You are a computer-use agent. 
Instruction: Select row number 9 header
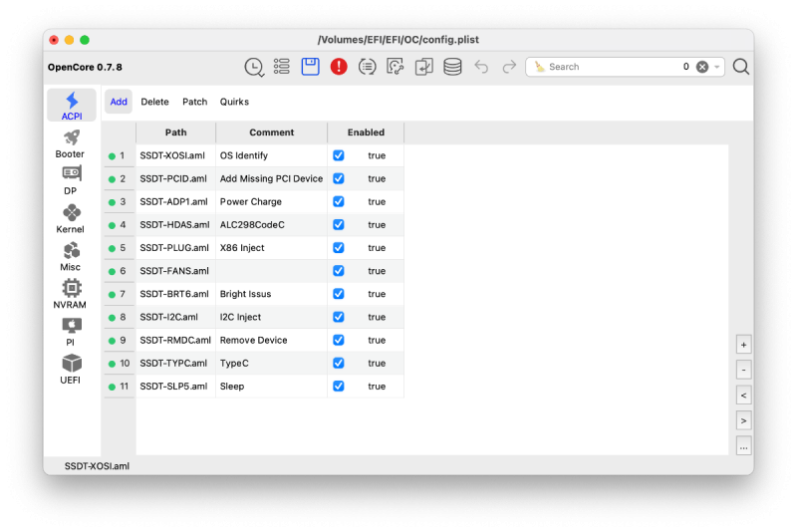click(x=120, y=340)
